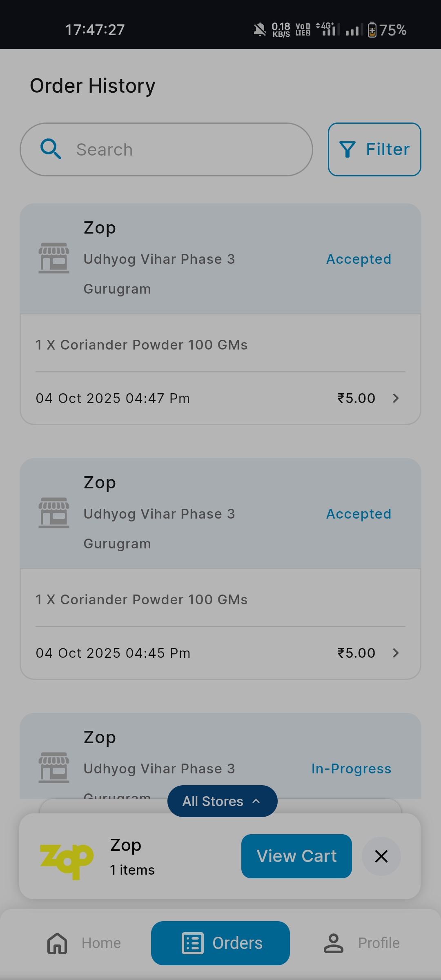Tap the Profile person icon
This screenshot has width=441, height=980.
[334, 943]
